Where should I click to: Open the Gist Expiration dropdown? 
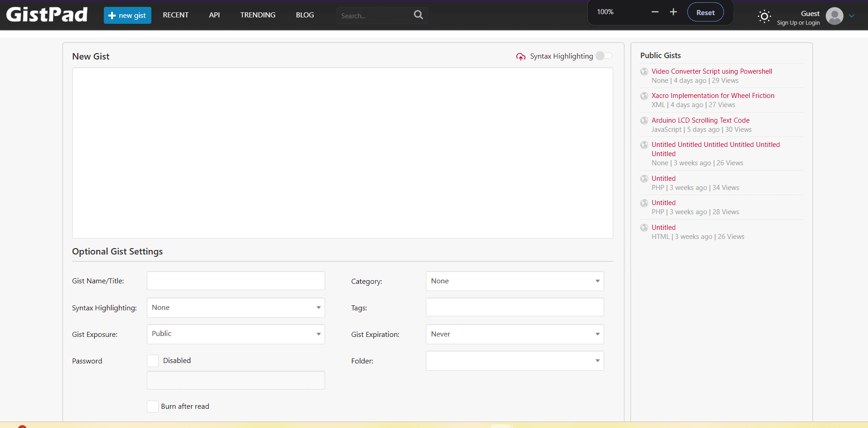514,334
